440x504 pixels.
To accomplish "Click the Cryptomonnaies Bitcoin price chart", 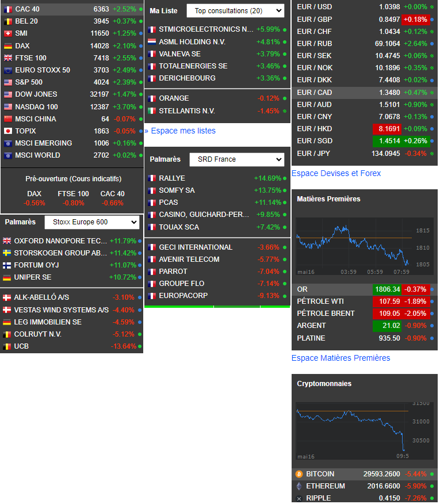I will tap(365, 431).
